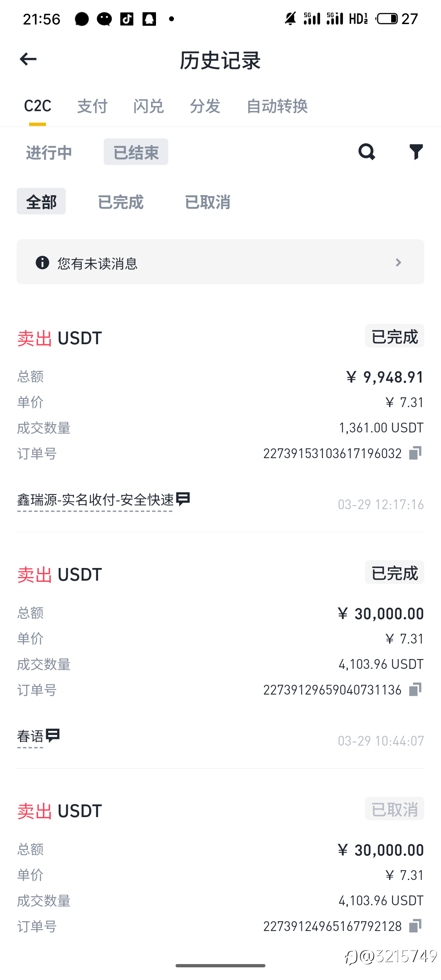Screen dimensions: 441x980
Task: Open the ¥30,000.00 completed order entry
Action: [220, 637]
